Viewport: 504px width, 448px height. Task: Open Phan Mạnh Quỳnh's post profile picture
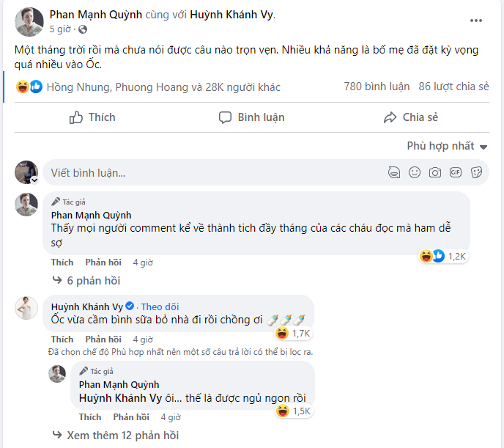29,22
